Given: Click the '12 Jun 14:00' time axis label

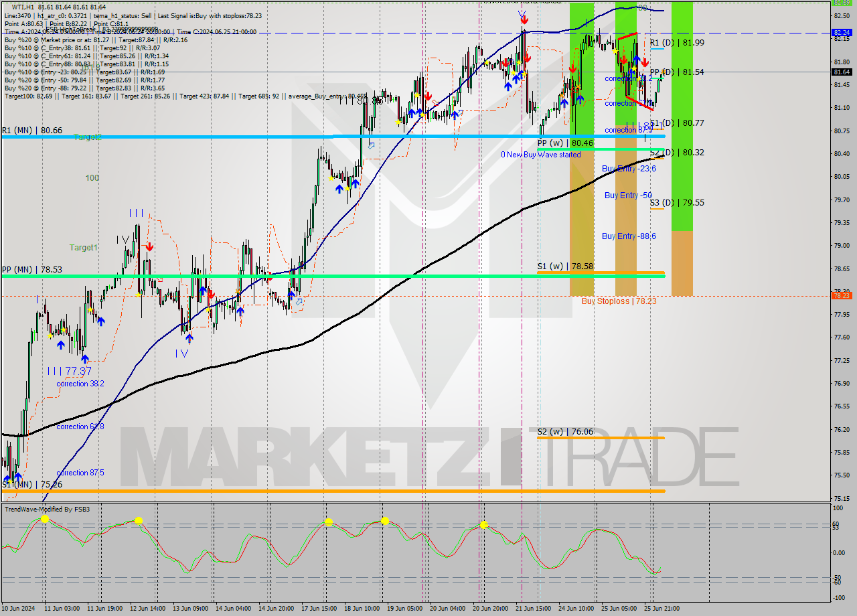Looking at the screenshot, I should point(148,609).
